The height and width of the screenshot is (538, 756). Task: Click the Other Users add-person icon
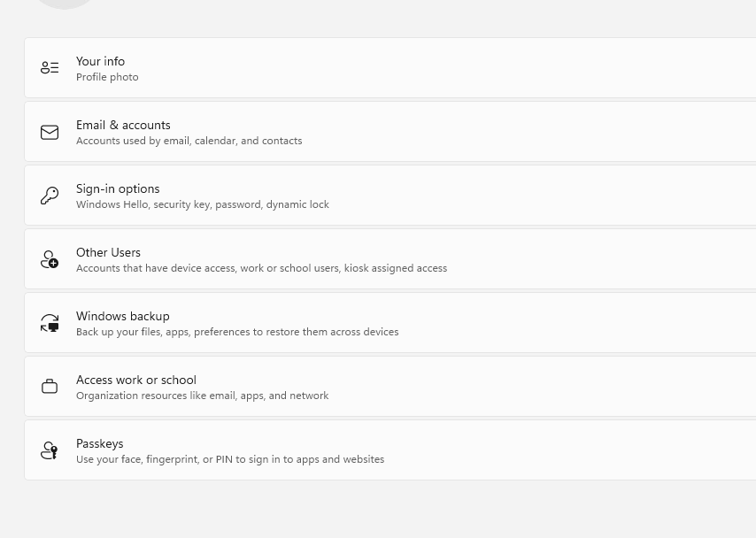[50, 259]
